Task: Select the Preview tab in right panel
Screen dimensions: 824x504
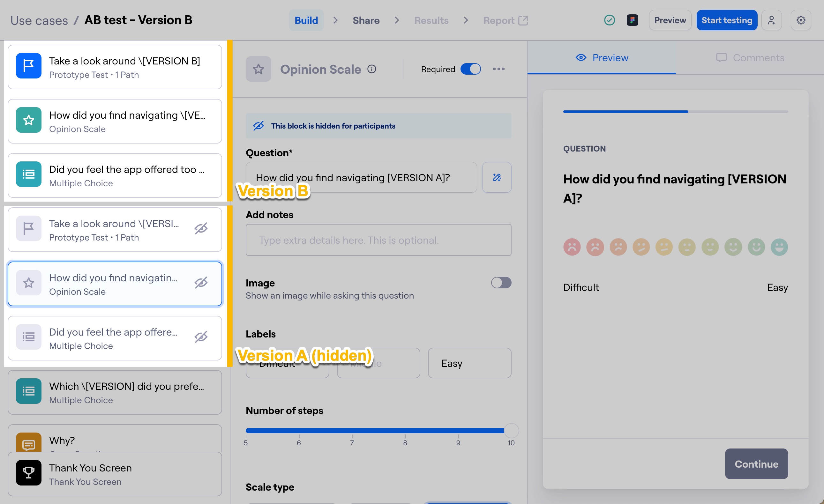Action: pos(601,58)
